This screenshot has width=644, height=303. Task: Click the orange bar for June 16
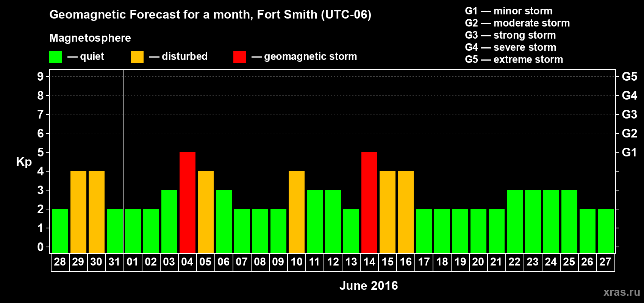(x=406, y=212)
